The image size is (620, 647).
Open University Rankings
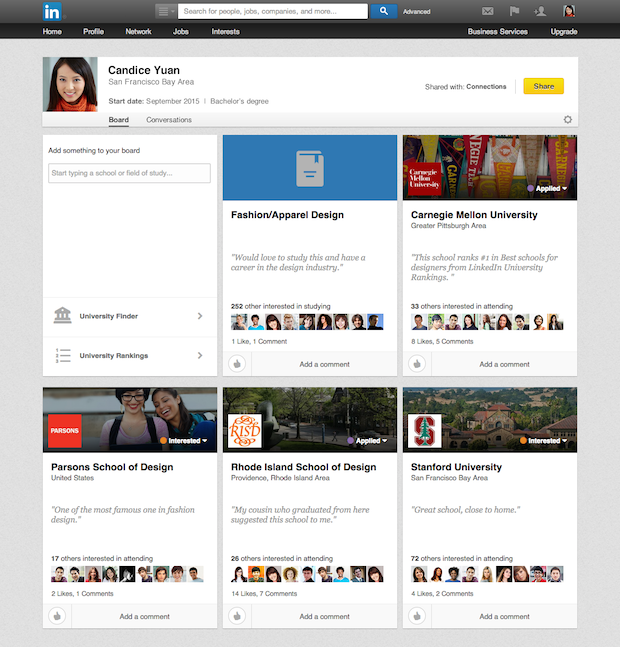(x=130, y=356)
